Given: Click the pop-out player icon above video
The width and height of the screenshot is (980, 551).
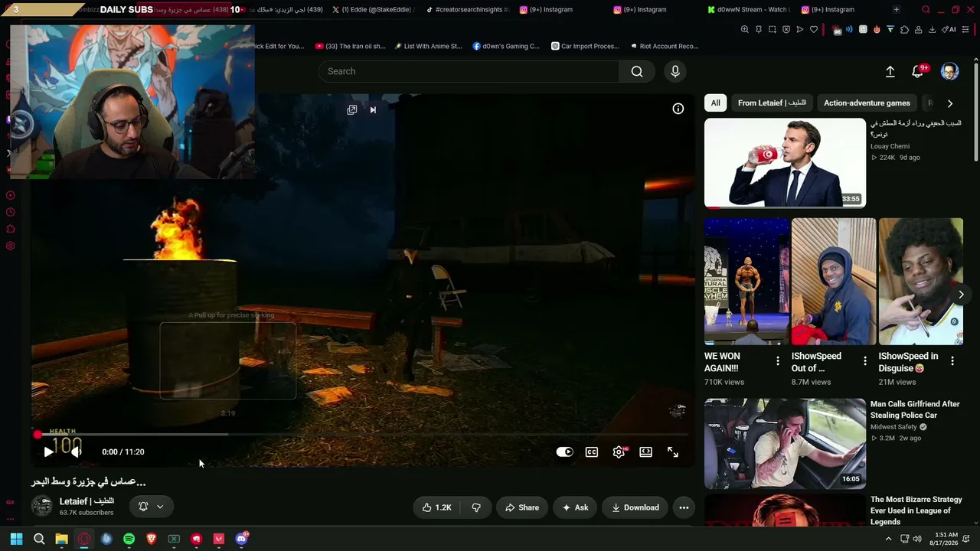Looking at the screenshot, I should pos(351,109).
